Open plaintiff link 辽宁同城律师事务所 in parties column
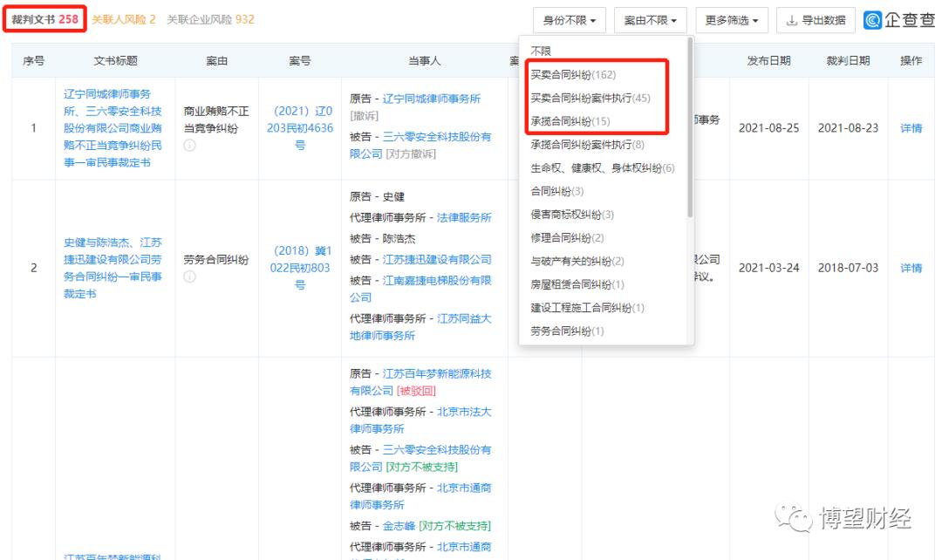The height and width of the screenshot is (560, 942). point(432,99)
